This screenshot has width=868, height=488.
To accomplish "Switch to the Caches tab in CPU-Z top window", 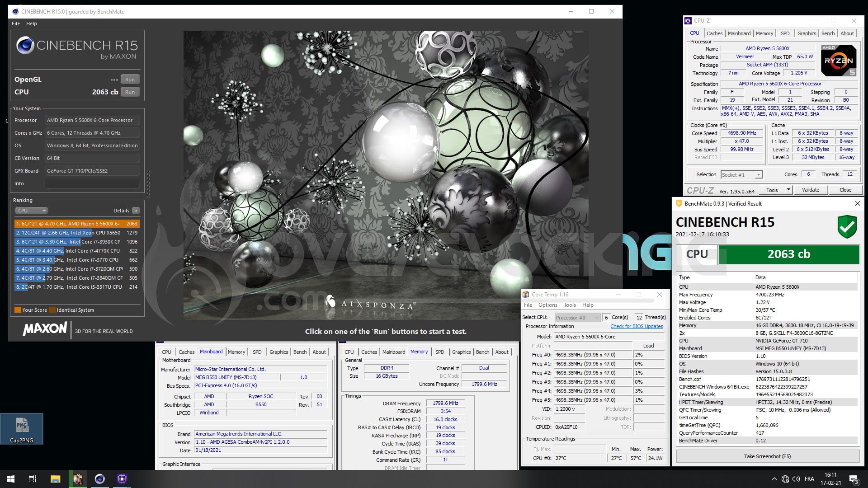I will point(714,33).
